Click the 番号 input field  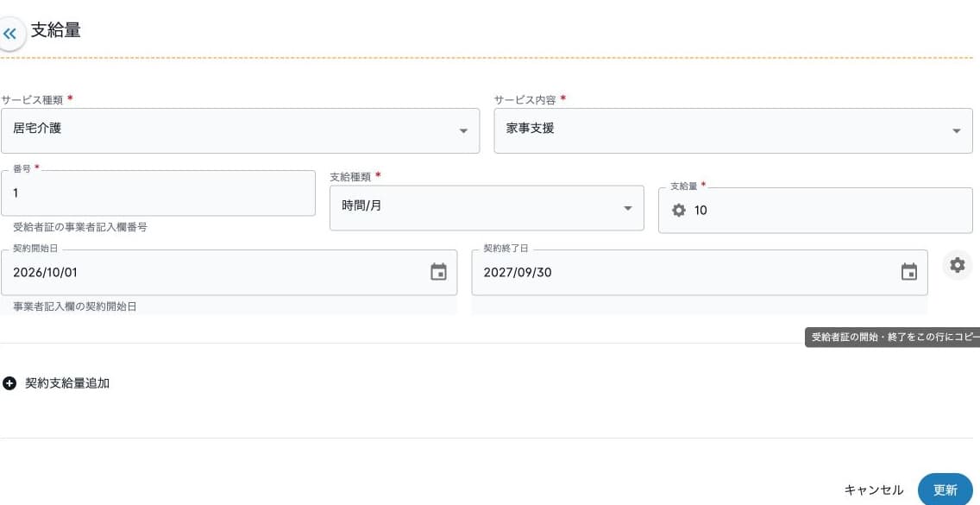pyautogui.click(x=158, y=193)
